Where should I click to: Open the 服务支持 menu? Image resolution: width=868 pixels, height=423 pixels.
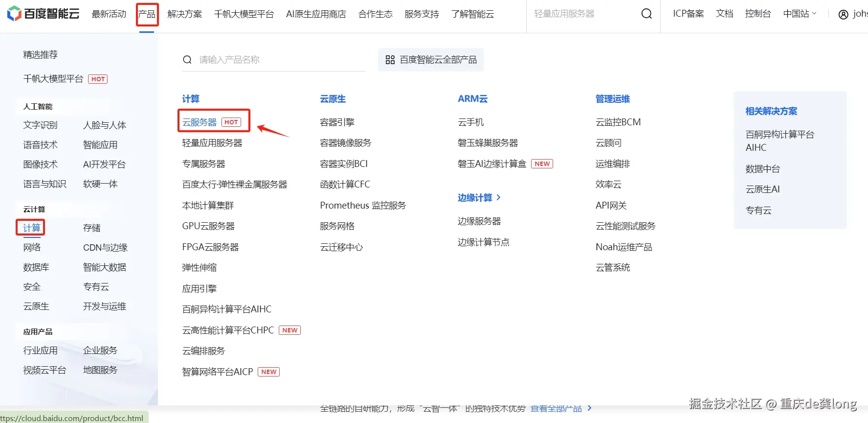[x=422, y=14]
